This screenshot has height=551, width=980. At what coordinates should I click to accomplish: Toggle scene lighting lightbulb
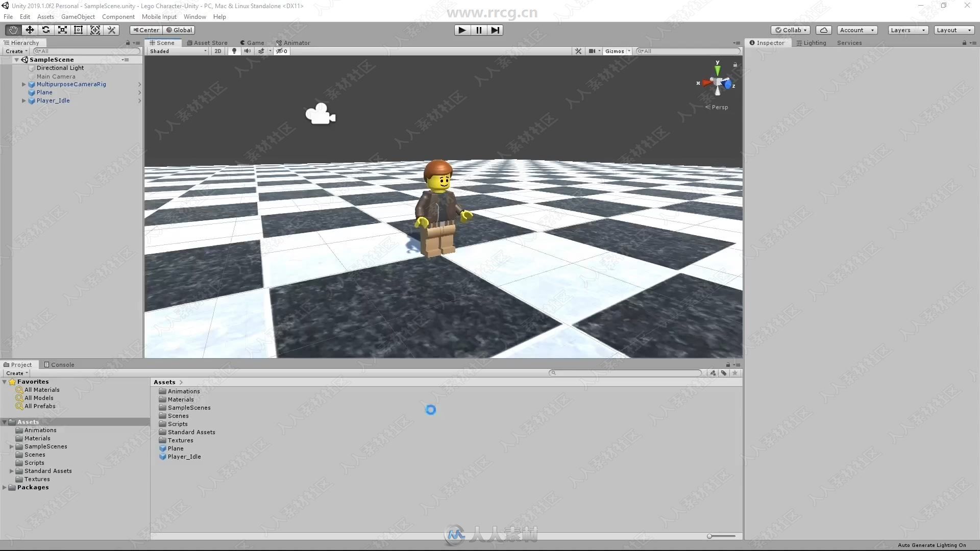pos(234,51)
